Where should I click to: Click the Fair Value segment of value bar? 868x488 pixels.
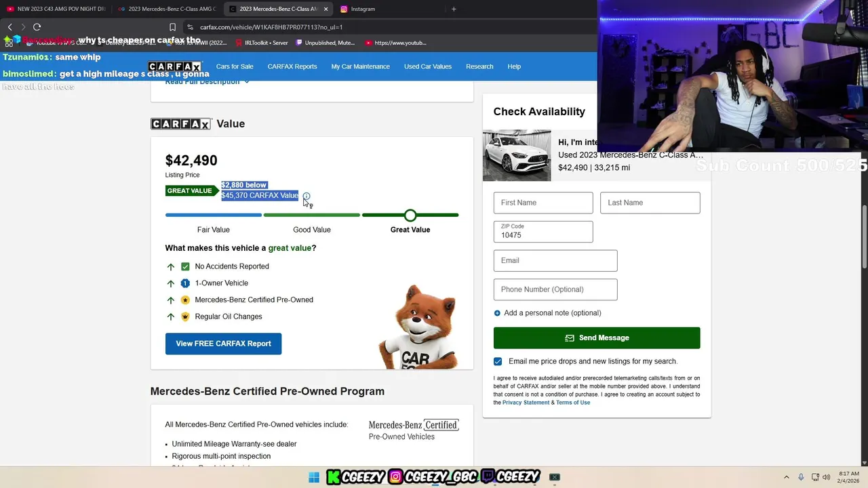pyautogui.click(x=214, y=215)
